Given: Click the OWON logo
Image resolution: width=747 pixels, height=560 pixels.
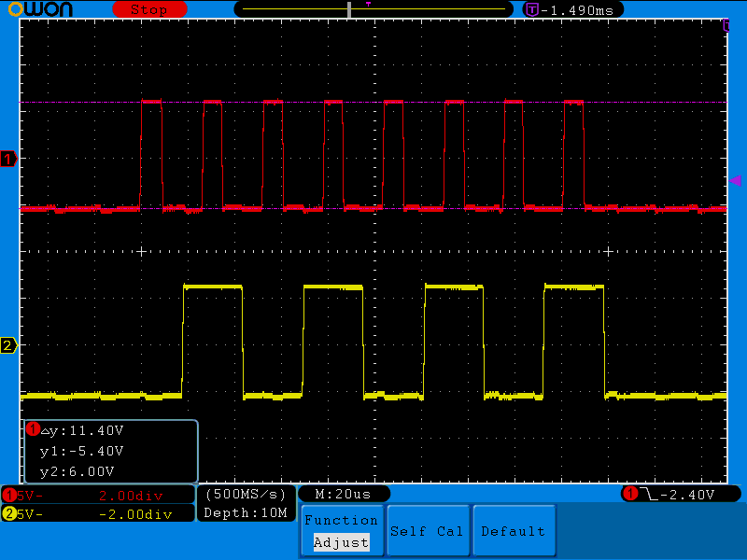Looking at the screenshot, I should [x=40, y=9].
